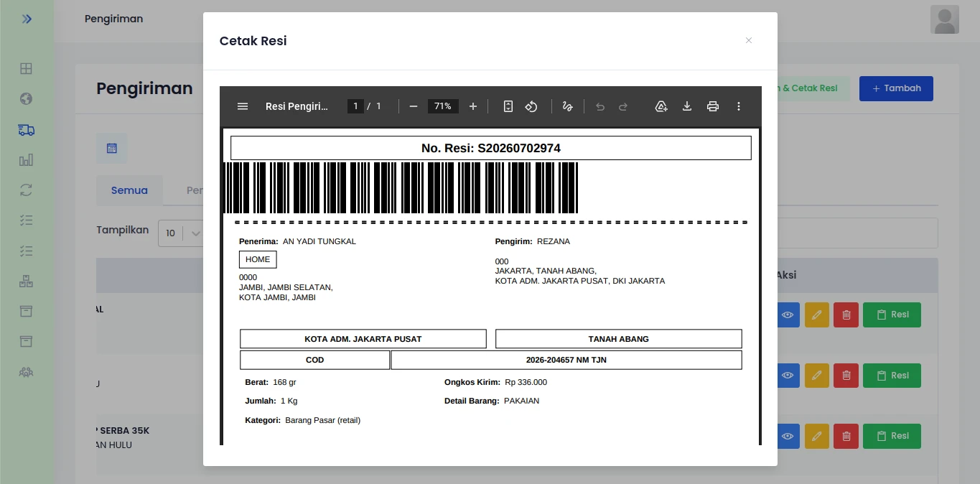Open the upper archive box icon in the sidebar
The width and height of the screenshot is (980, 484).
click(x=26, y=311)
